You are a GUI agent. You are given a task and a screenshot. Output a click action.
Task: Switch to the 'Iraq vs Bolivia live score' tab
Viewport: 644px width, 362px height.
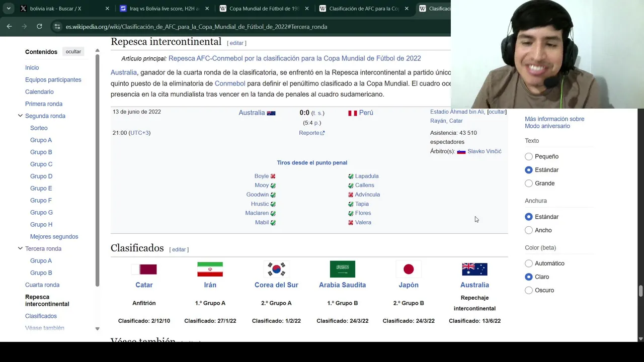click(164, 9)
